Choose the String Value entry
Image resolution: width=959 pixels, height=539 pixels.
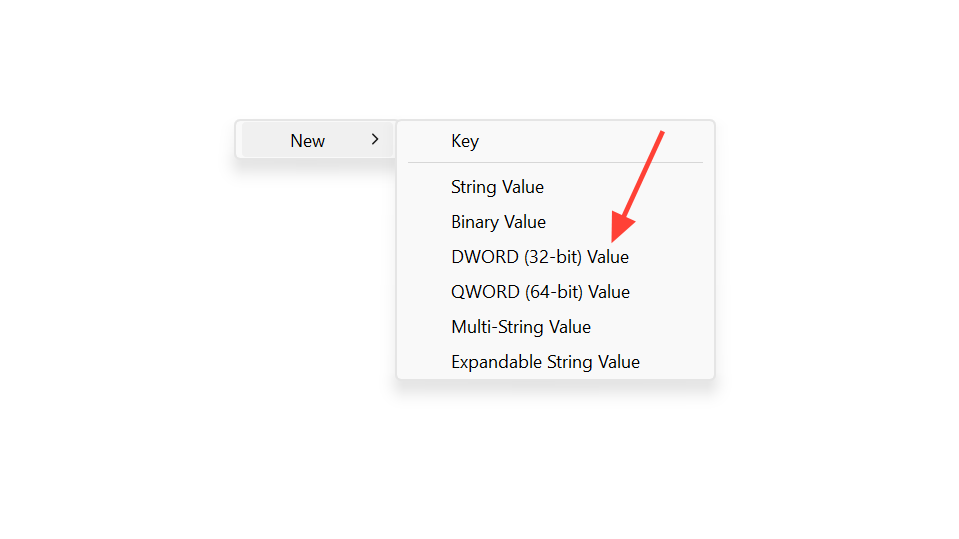tap(497, 187)
